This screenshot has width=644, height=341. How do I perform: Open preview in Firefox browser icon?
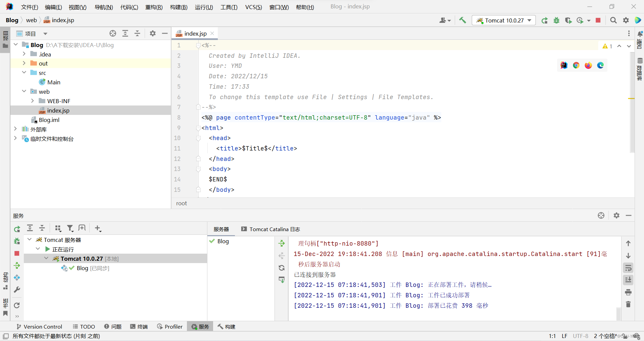[x=588, y=65]
